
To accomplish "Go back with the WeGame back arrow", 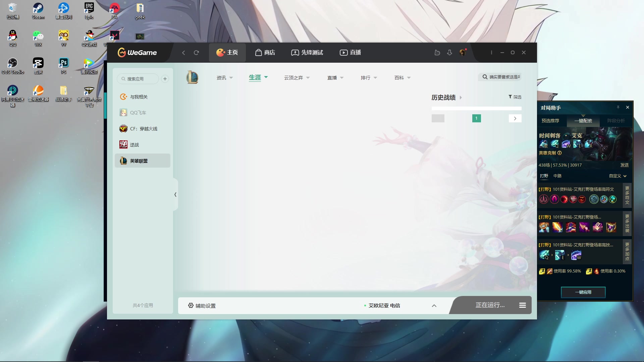I will click(183, 53).
